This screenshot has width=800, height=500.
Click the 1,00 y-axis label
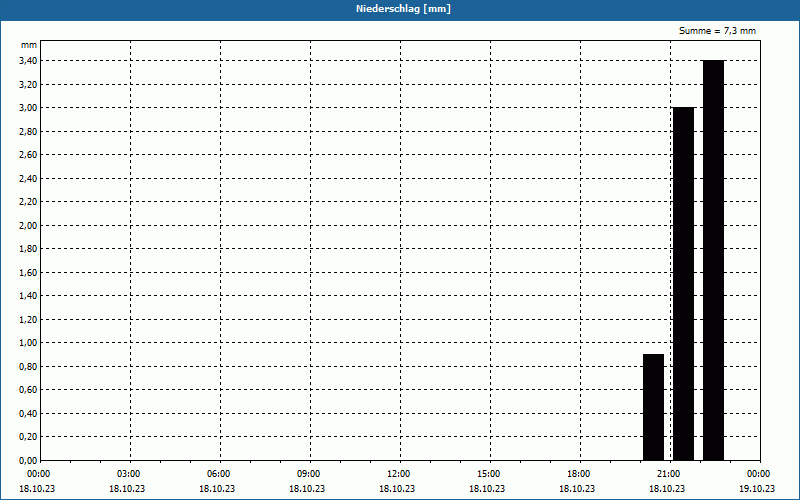28,343
